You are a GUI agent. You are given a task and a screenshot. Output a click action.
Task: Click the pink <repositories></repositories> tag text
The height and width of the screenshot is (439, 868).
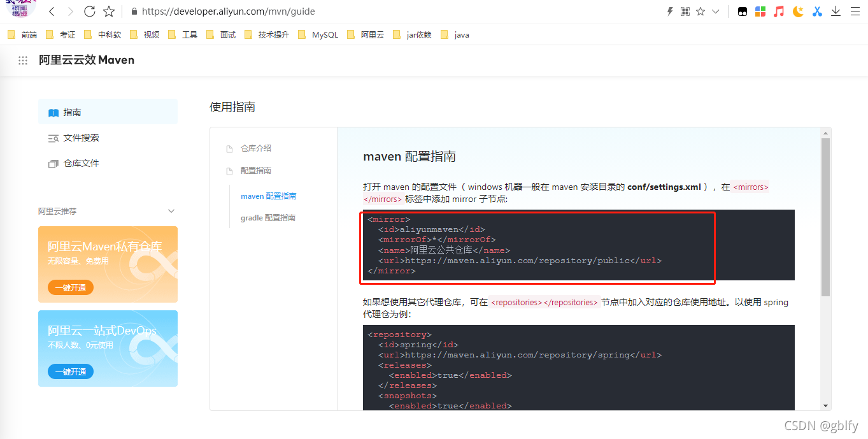coord(544,303)
